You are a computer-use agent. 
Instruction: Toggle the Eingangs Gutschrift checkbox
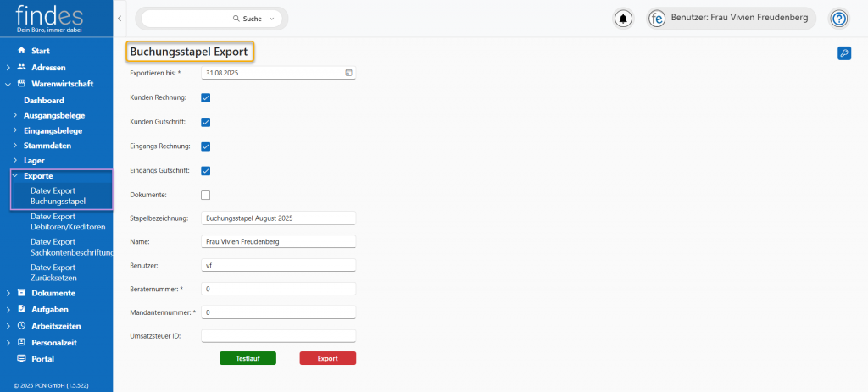(x=205, y=171)
